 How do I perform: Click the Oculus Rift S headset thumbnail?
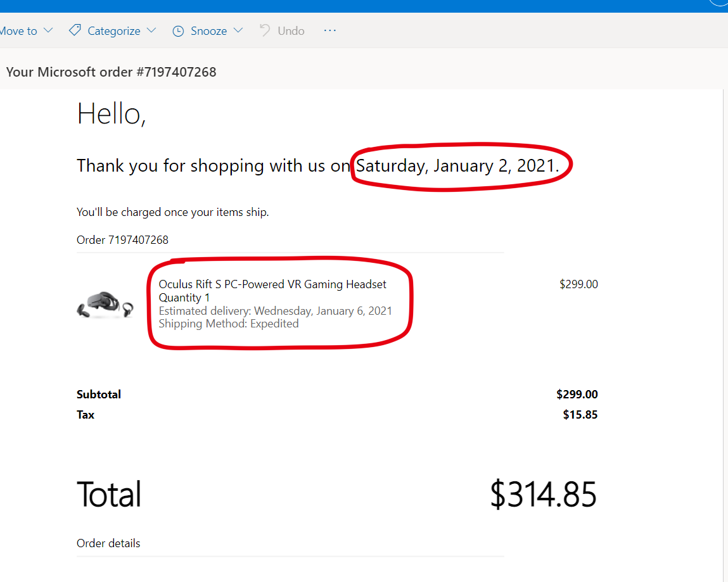[105, 305]
